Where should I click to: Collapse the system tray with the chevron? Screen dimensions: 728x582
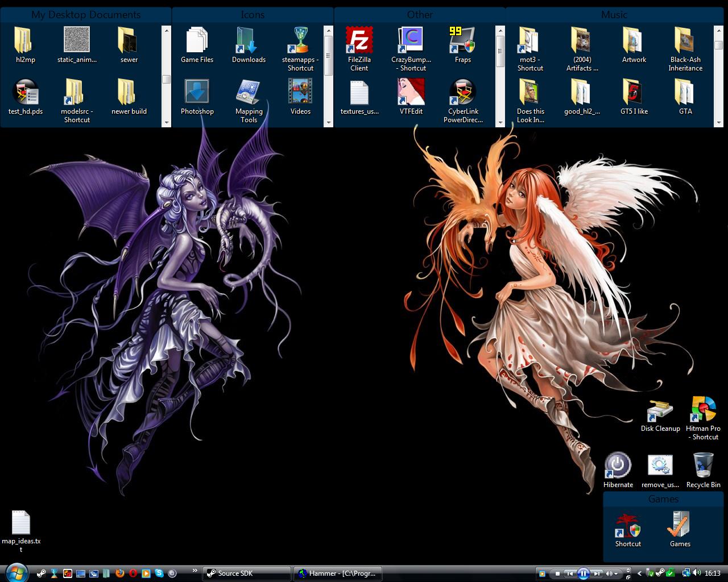pos(639,573)
